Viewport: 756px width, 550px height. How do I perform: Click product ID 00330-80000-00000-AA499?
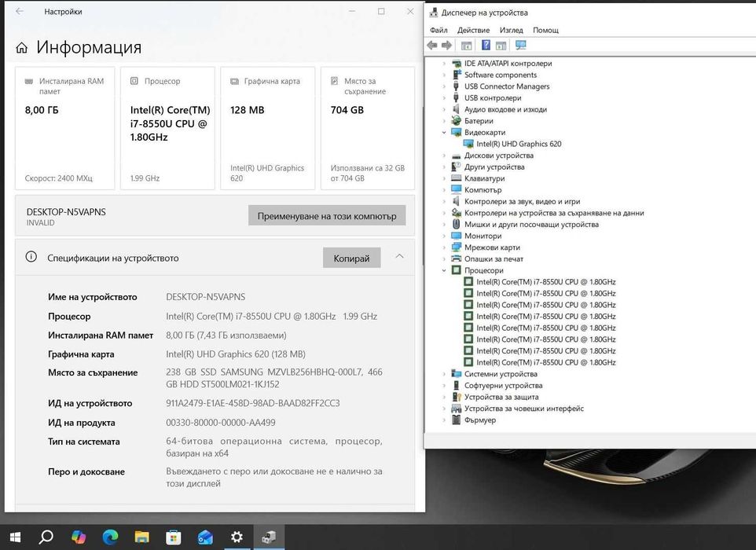click(220, 423)
